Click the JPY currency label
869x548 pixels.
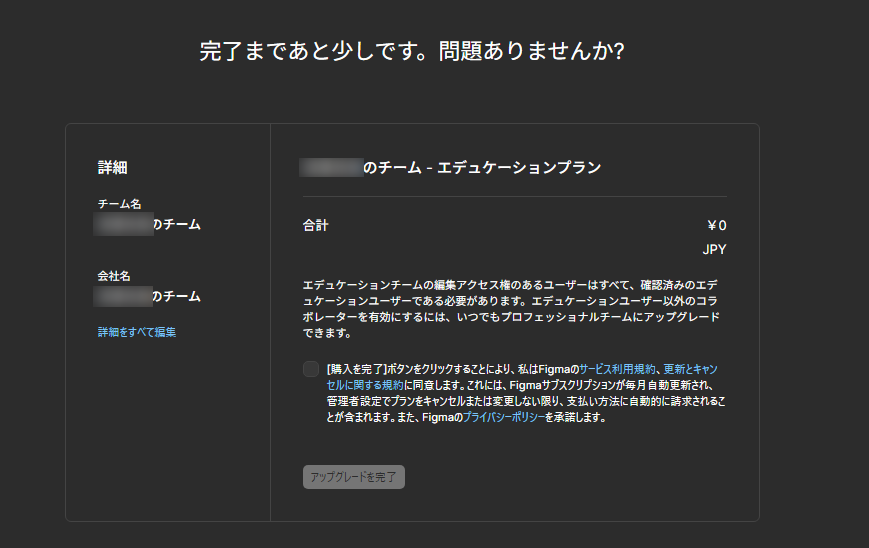tap(714, 249)
